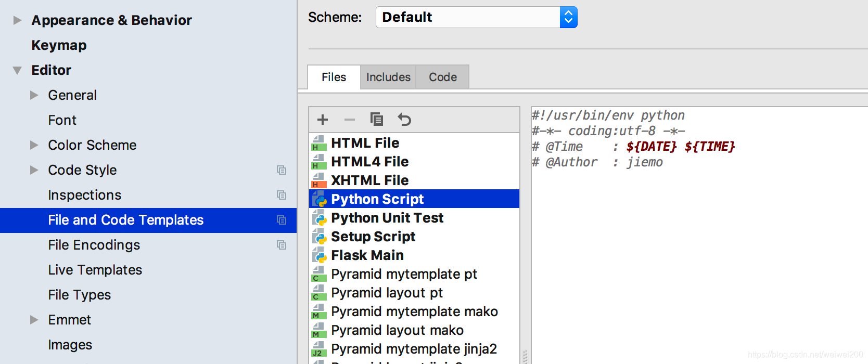868x364 pixels.
Task: Open the Scheme dropdown
Action: pyautogui.click(x=568, y=17)
